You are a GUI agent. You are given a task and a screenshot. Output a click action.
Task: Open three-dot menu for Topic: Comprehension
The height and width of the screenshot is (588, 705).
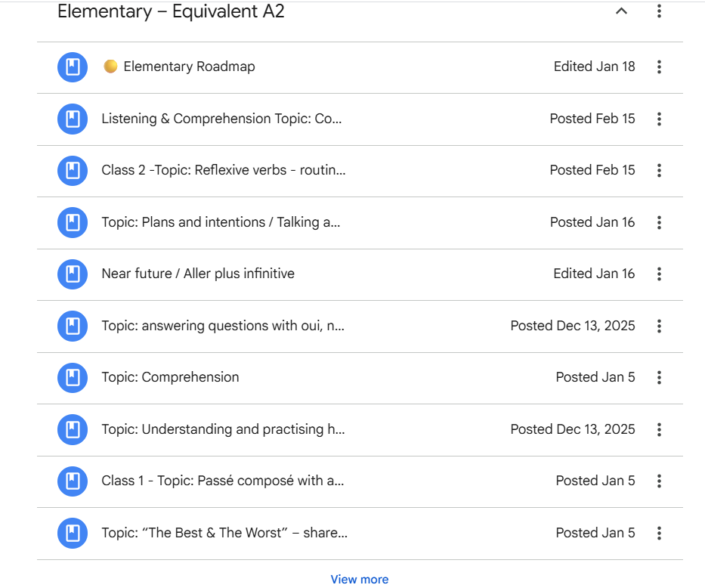tap(659, 378)
